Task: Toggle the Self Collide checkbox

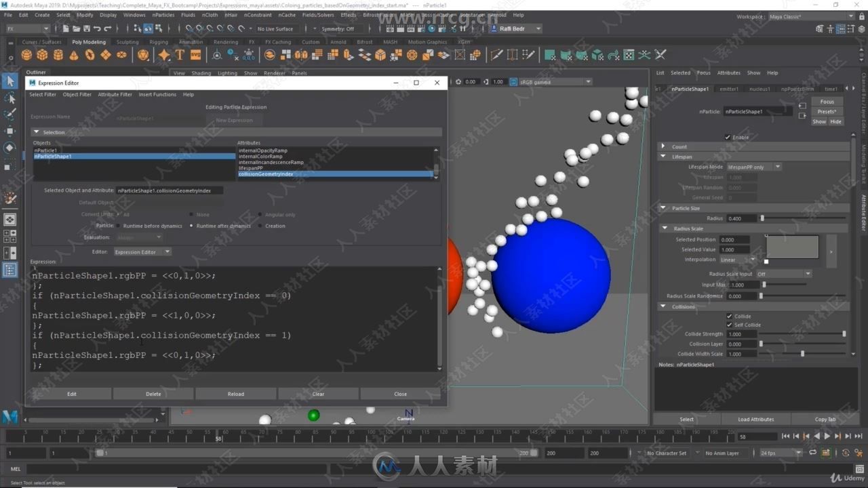Action: point(730,325)
